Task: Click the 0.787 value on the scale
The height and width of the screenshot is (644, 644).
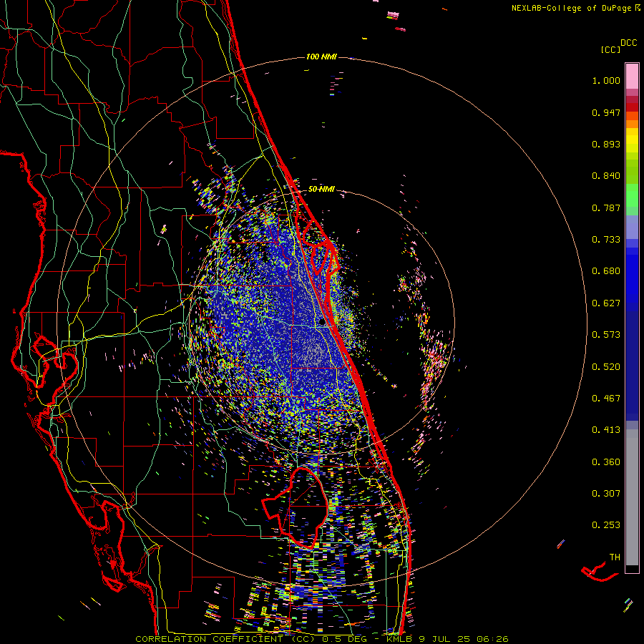Action: 606,208
